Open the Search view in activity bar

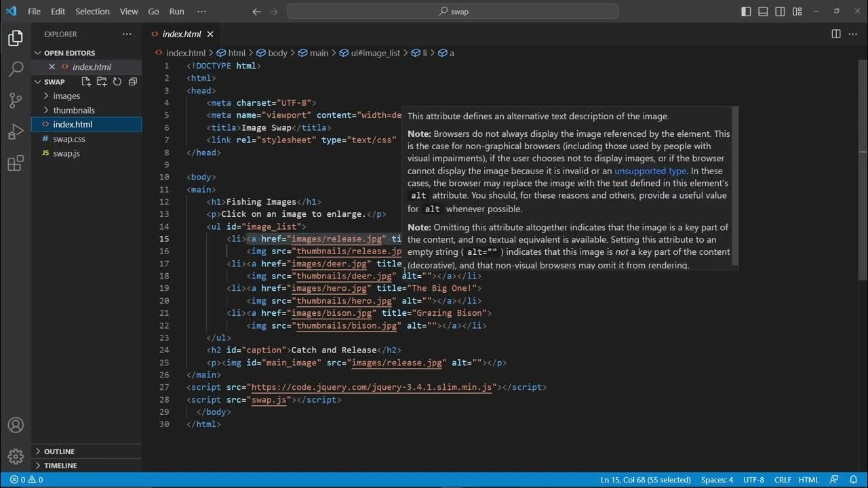point(16,69)
